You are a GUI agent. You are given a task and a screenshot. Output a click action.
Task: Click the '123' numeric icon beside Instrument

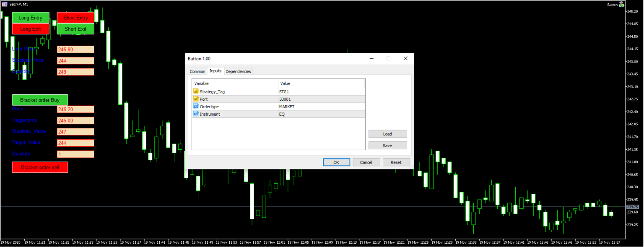tap(196, 114)
